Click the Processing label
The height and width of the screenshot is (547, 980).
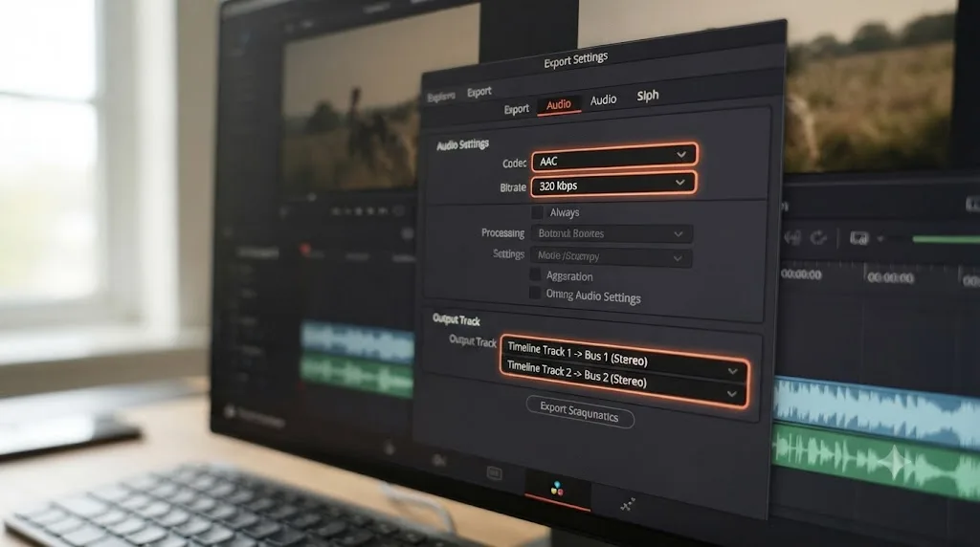click(x=502, y=233)
